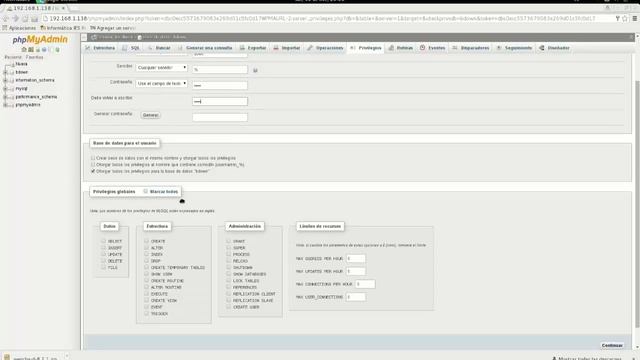Expand the mysql database tree node

tap(5, 89)
